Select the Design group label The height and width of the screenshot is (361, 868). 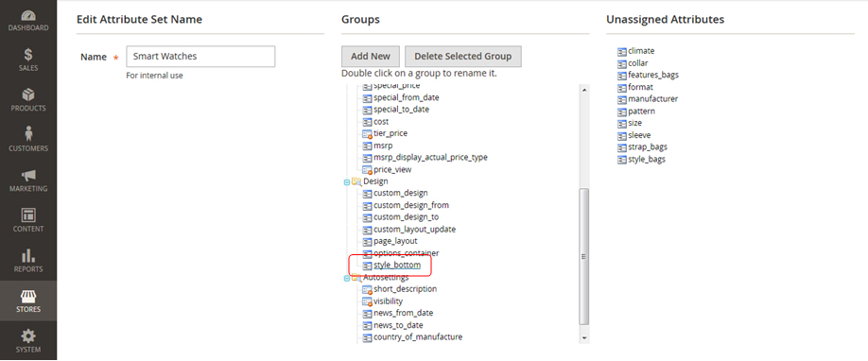click(375, 181)
